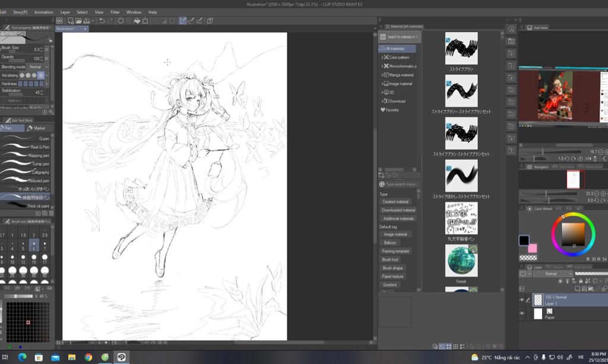Select the Illustration canvas tab

coord(72,29)
